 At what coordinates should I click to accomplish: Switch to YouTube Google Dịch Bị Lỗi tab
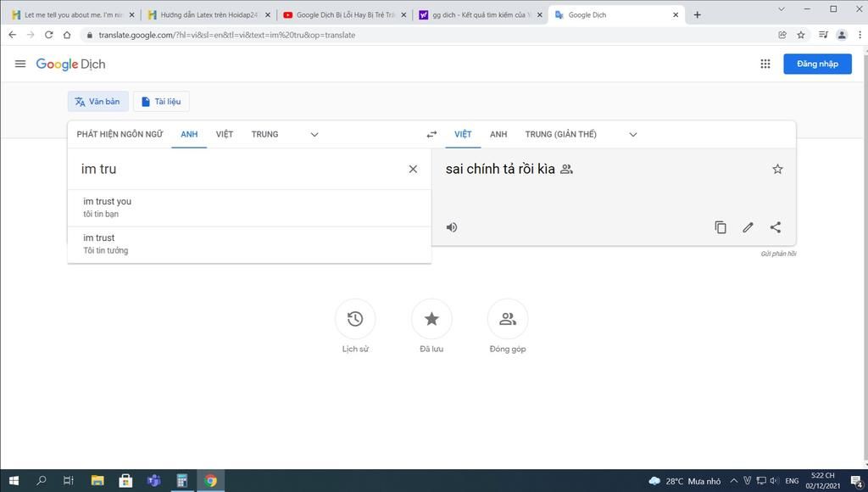(346, 15)
